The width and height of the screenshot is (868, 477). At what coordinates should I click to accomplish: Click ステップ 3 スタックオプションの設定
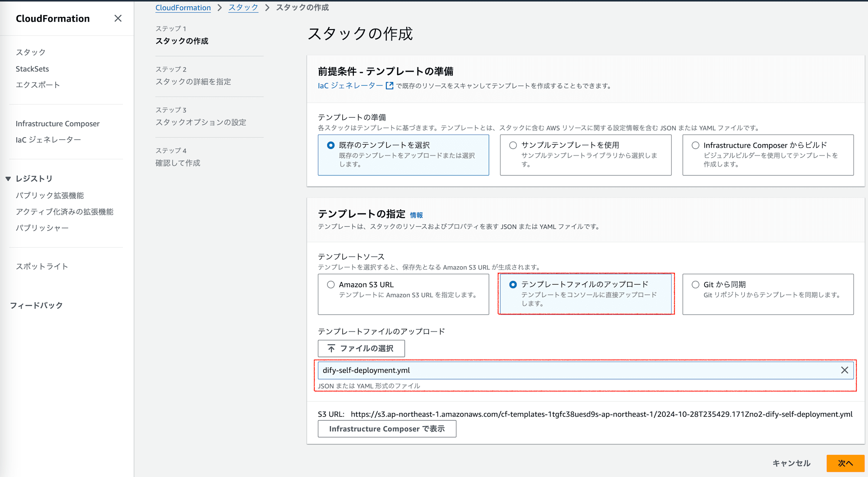click(201, 116)
